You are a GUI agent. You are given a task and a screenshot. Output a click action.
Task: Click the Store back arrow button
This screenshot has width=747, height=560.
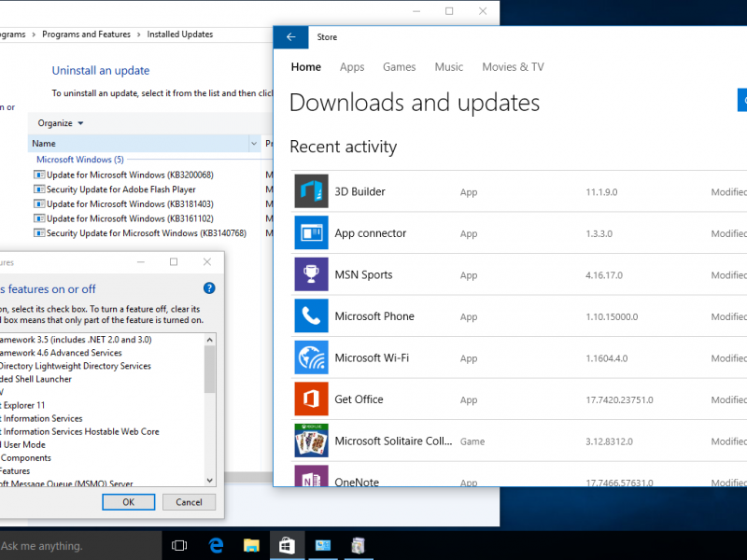[291, 37]
